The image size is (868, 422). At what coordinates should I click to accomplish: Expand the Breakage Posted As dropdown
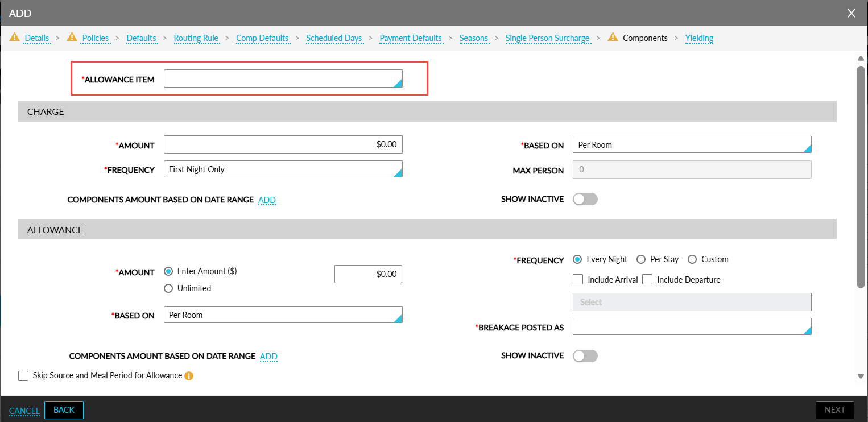pyautogui.click(x=692, y=326)
